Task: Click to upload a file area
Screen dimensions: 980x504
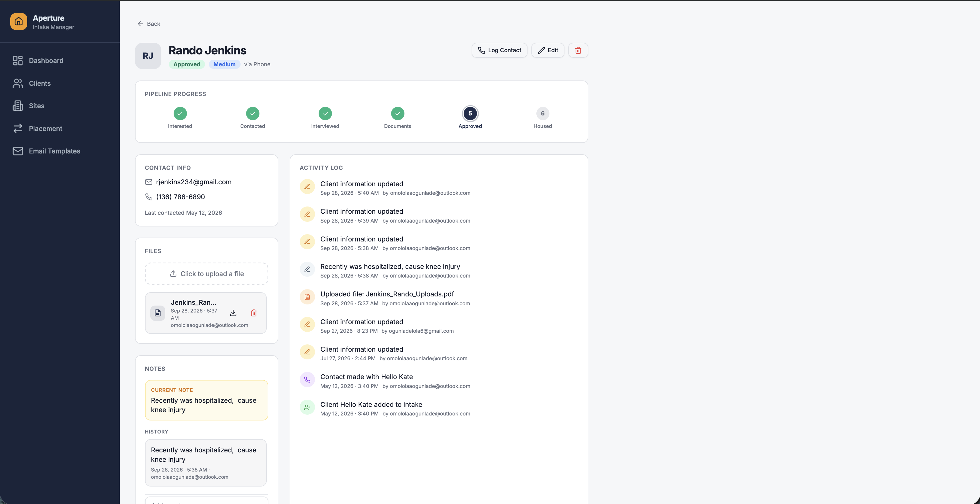Action: pyautogui.click(x=207, y=274)
